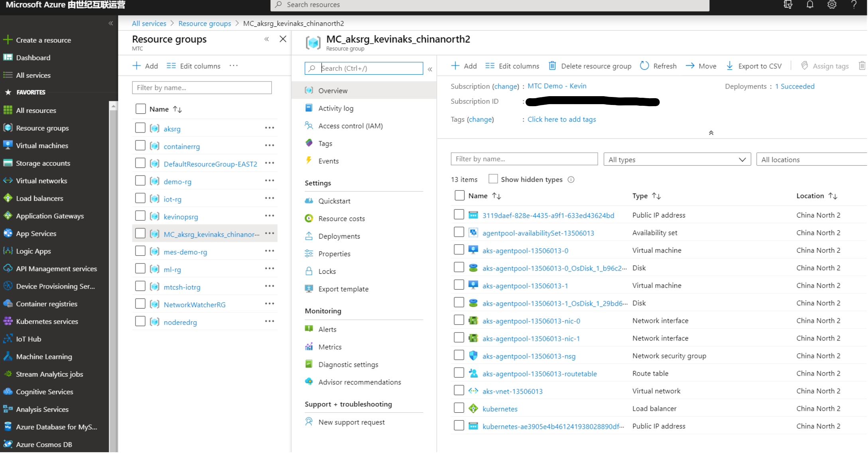Collapse the essentials section with double chevron
The height and width of the screenshot is (453, 868).
pos(711,133)
